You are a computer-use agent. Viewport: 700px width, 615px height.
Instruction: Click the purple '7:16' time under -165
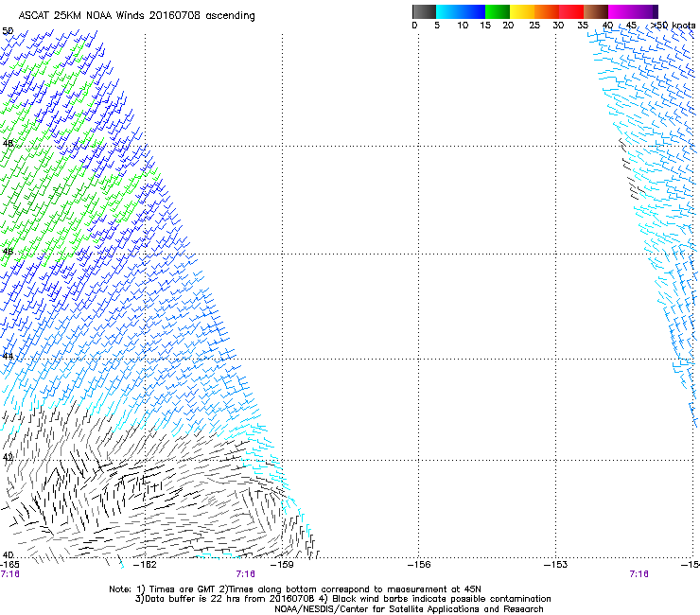10,574
